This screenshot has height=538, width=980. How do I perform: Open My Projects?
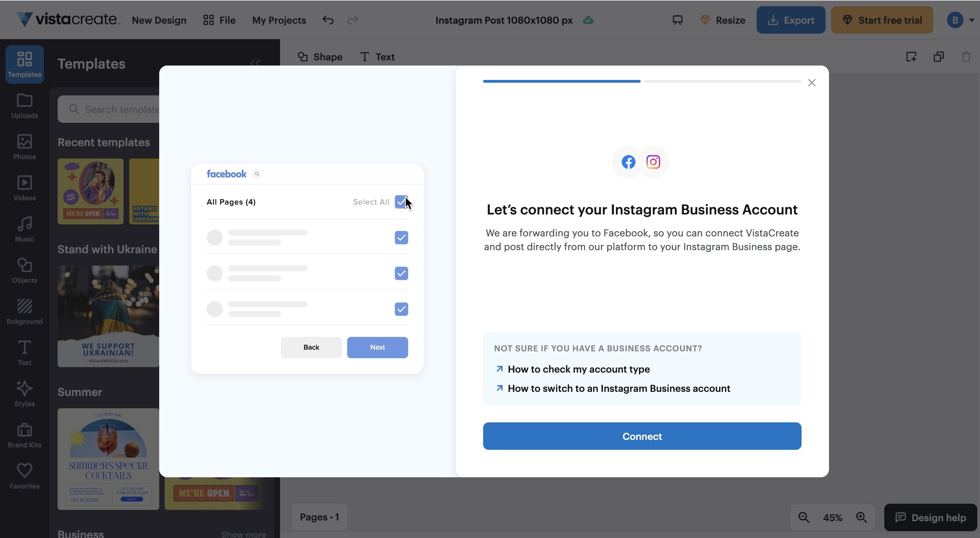point(279,20)
